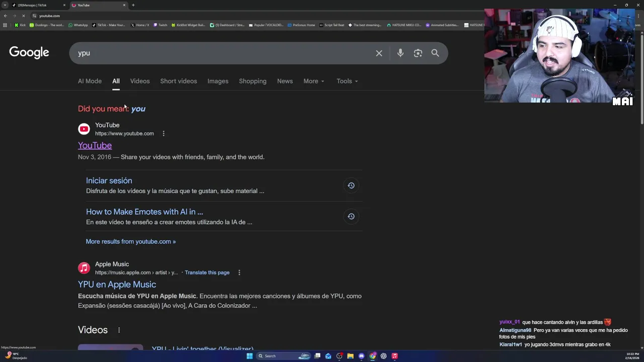This screenshot has width=644, height=362.
Task: Open the Iniciar sesión sitelink
Action: 109,180
